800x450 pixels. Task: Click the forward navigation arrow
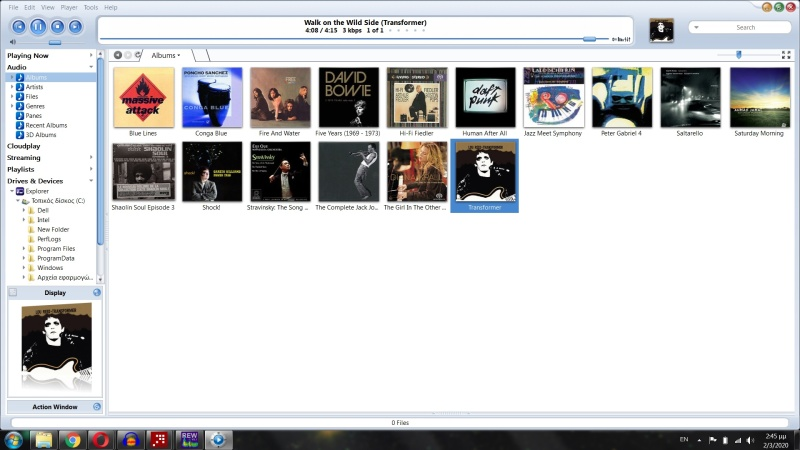pyautogui.click(x=128, y=55)
